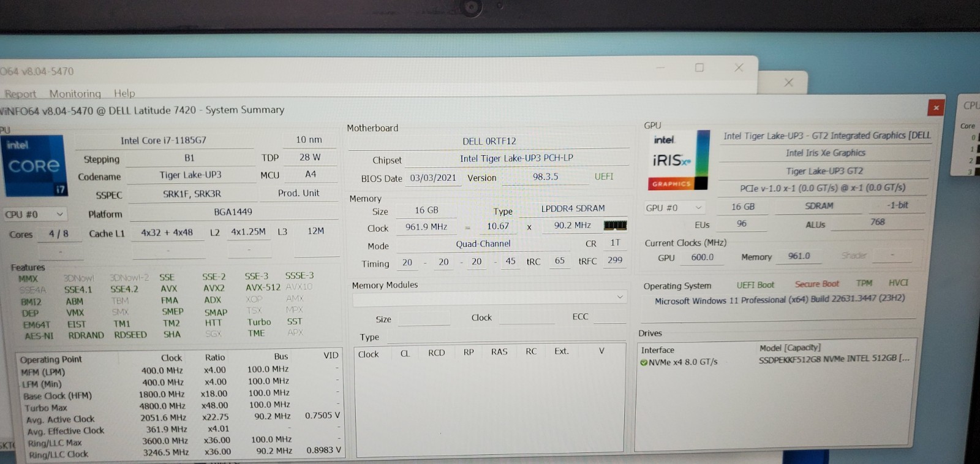Screen dimensions: 980x464
Task: Click the memory module chip icon
Action: coord(615,226)
